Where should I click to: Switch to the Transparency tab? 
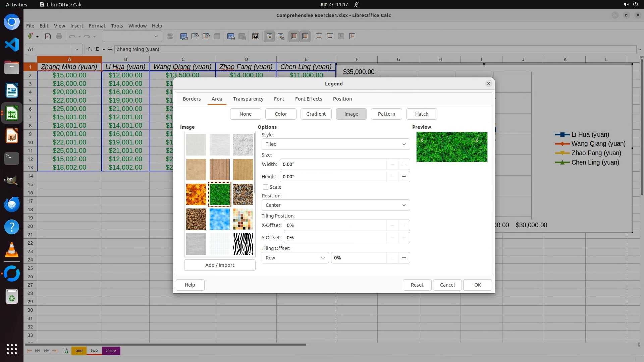click(248, 99)
